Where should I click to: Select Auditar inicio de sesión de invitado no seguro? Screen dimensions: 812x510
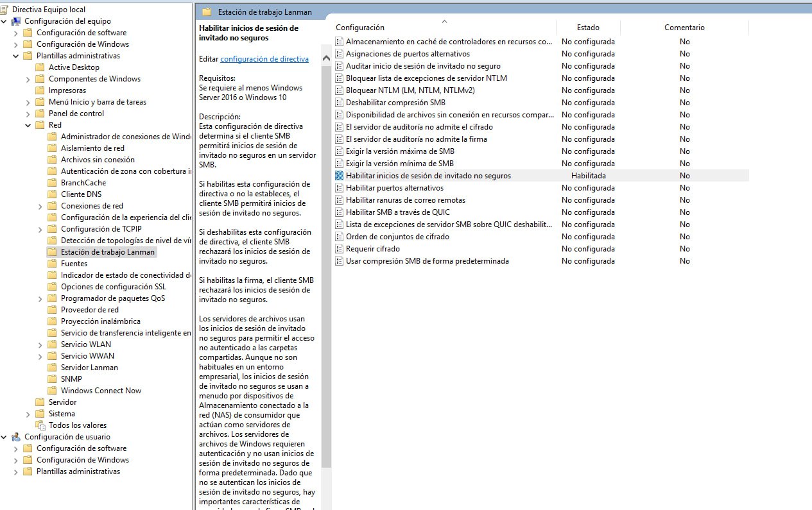pos(423,66)
